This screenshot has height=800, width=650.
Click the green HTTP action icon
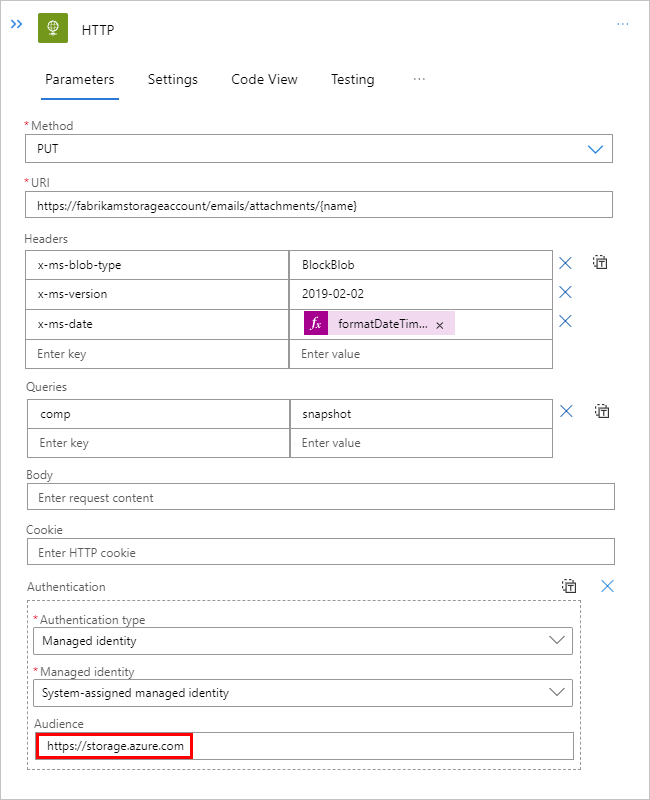tap(53, 29)
